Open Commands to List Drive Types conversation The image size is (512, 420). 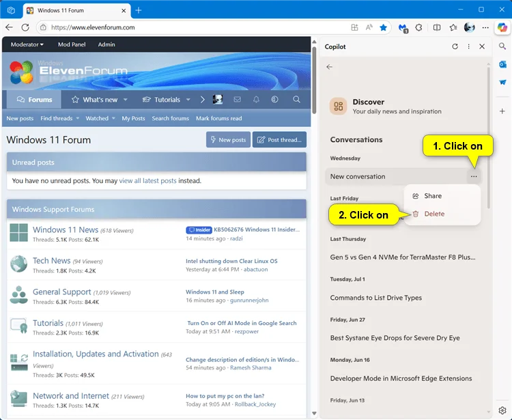pyautogui.click(x=376, y=298)
